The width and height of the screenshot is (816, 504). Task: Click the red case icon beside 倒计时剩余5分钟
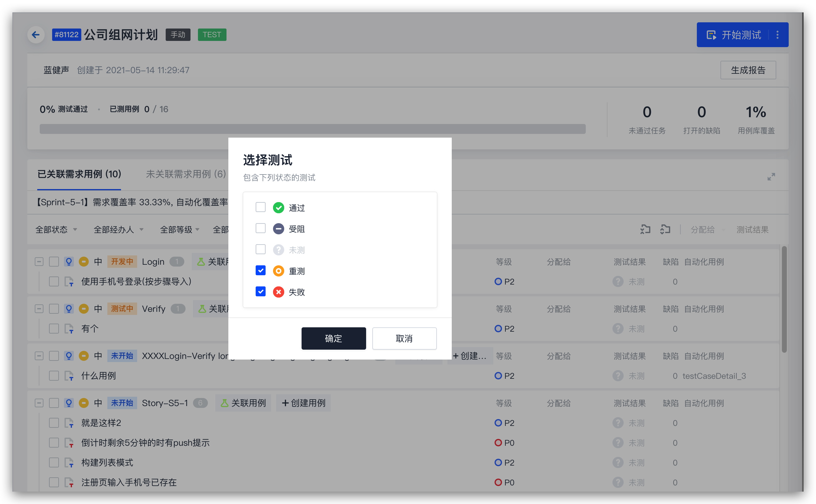click(69, 443)
